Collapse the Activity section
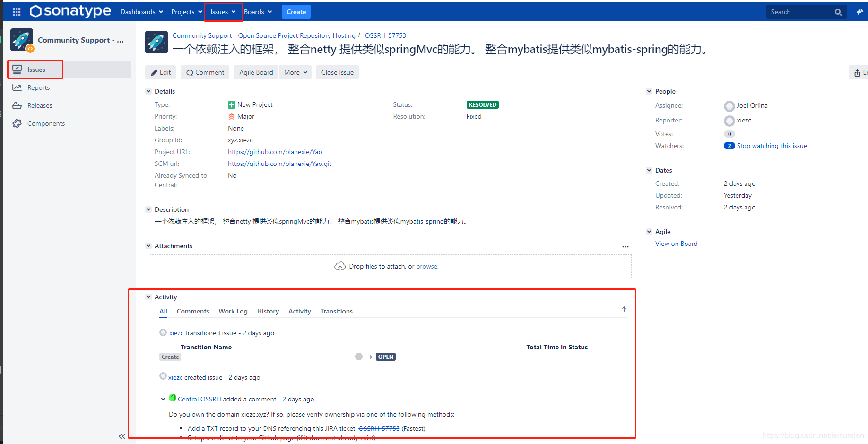The image size is (868, 444). 148,297
